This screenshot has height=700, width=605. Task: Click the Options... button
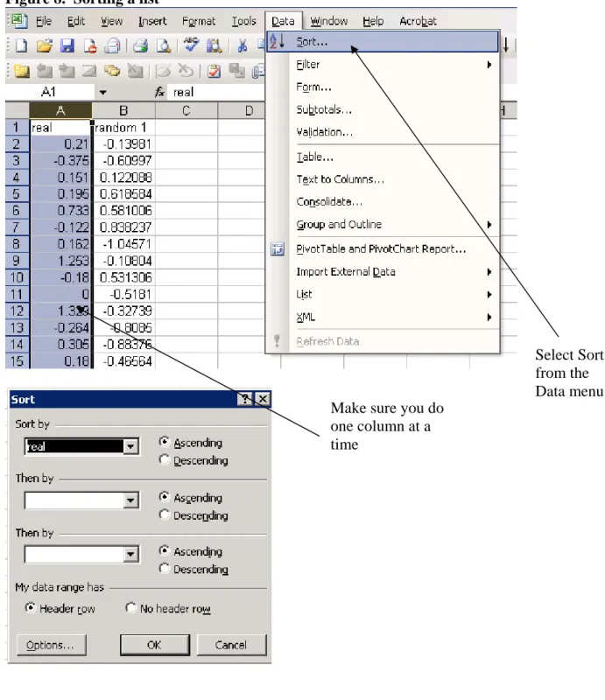coord(51,645)
